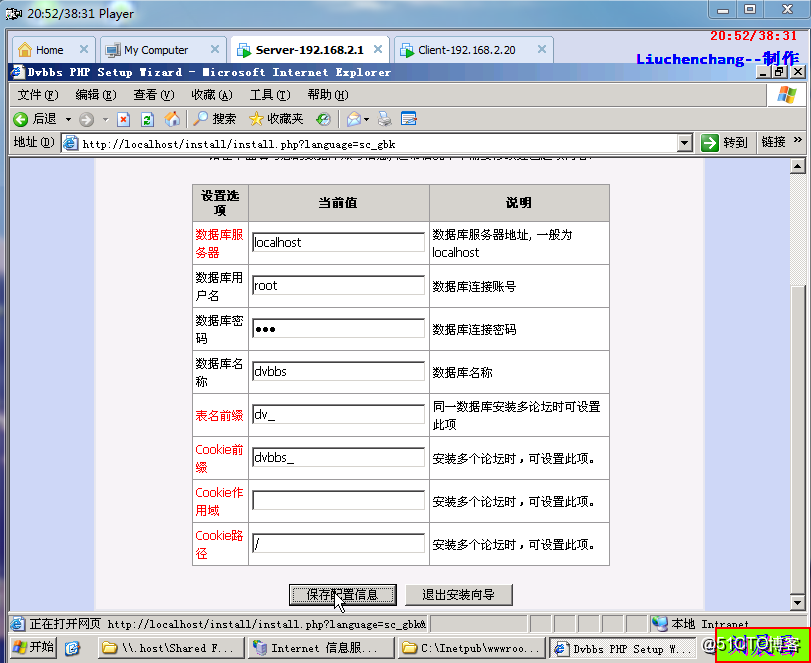The width and height of the screenshot is (811, 663).
Task: Click the Cookie prefix field containing dvbbs_
Action: pos(338,457)
